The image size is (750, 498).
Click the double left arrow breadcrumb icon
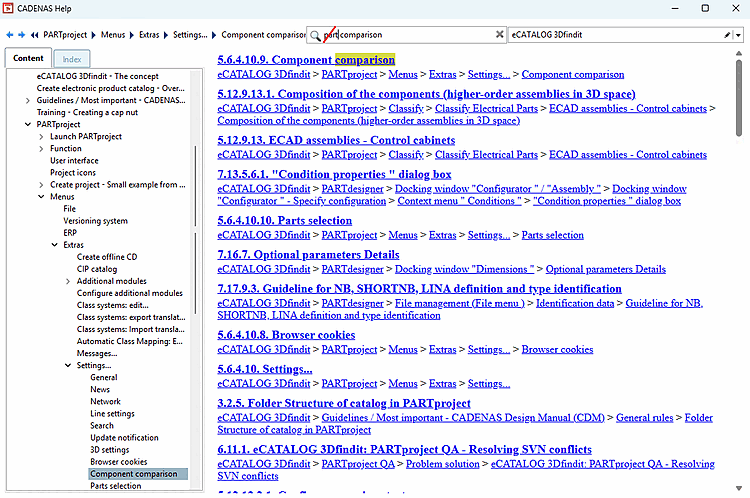(x=34, y=35)
